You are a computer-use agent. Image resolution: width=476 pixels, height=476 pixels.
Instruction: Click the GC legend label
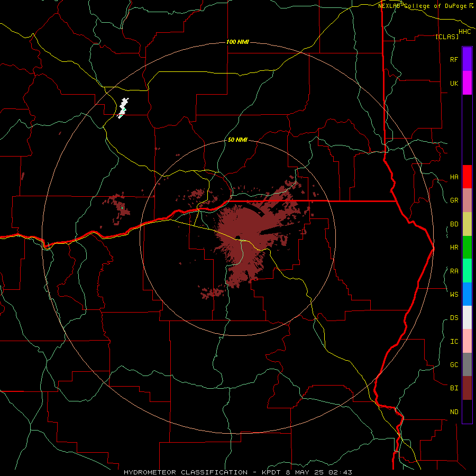point(454,365)
